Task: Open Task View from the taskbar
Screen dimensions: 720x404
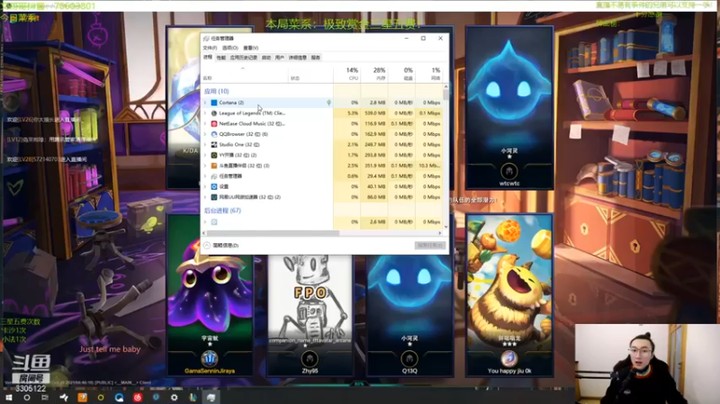Action: click(45, 398)
